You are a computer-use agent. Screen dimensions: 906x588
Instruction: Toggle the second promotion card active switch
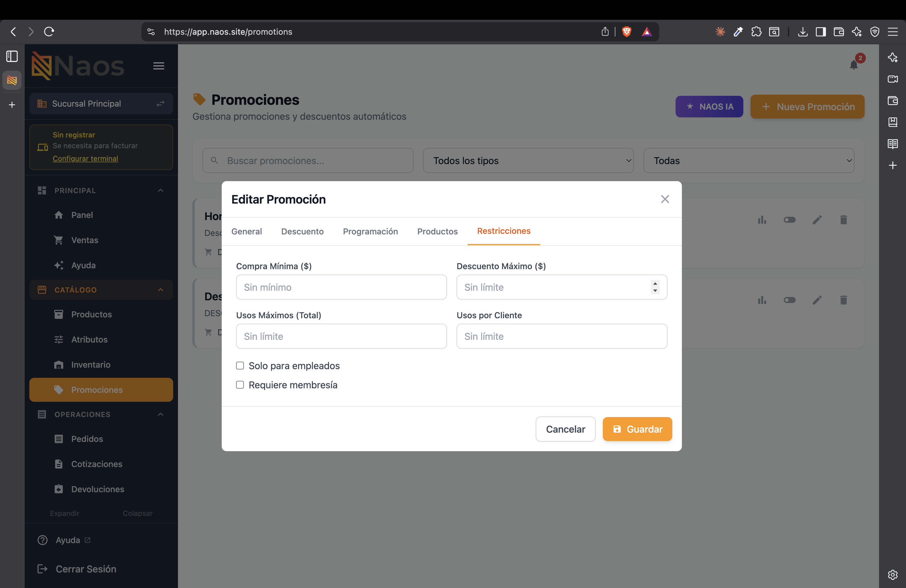(789, 300)
